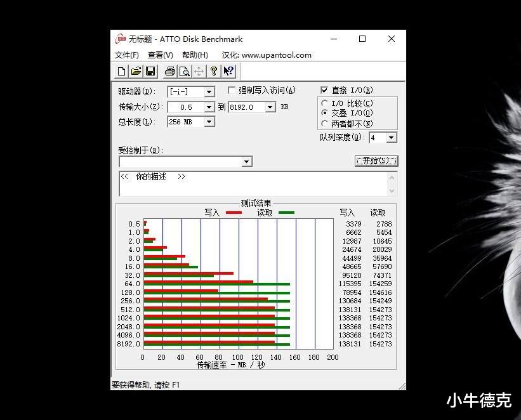The height and width of the screenshot is (420, 521).
Task: Minimize the ATTO Disk Benchmark window
Action: 334,39
